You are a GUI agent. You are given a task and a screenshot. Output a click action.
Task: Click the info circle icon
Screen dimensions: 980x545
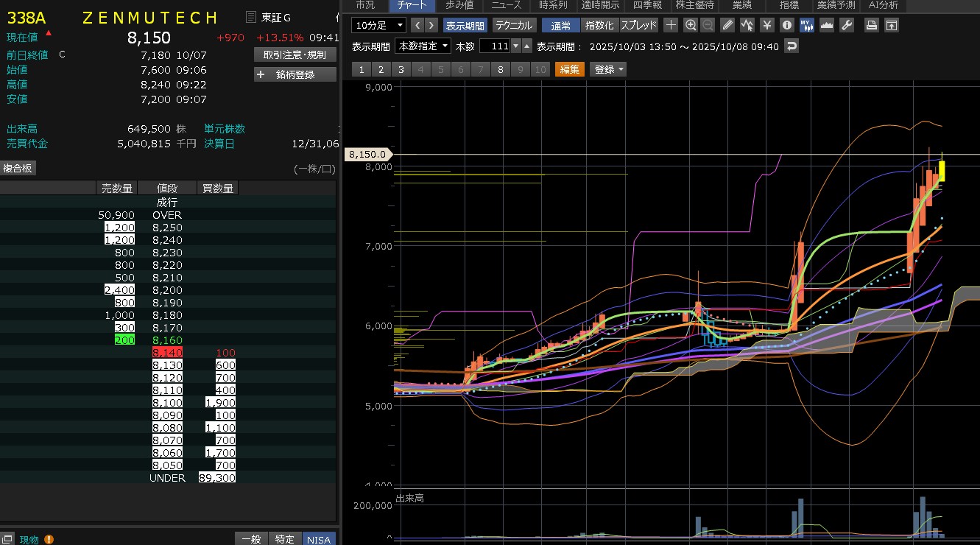786,25
